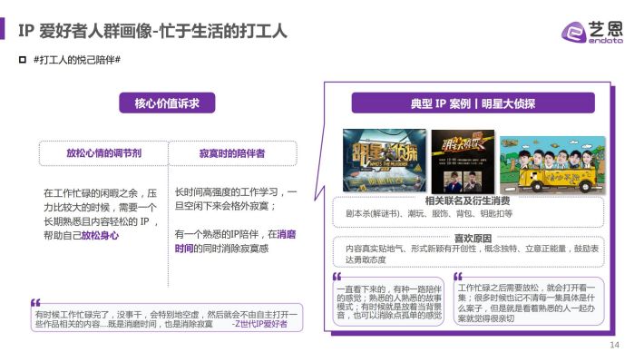The height and width of the screenshot is (362, 644).
Task: Open the cartoon yellow bus cast image
Action: click(x=552, y=165)
